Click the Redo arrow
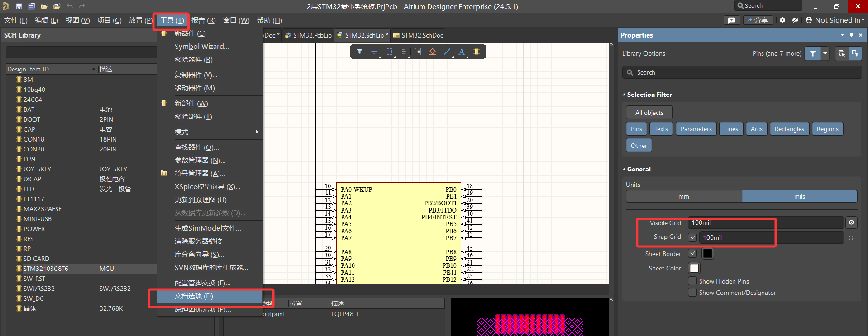Screen dimensions: 868x336 pos(82,6)
